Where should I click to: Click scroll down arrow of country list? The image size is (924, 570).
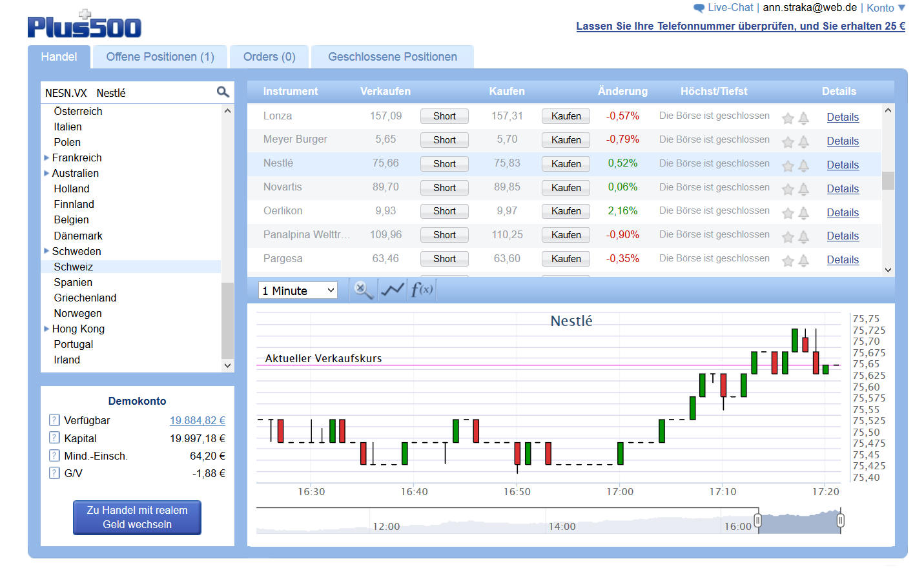(x=227, y=365)
